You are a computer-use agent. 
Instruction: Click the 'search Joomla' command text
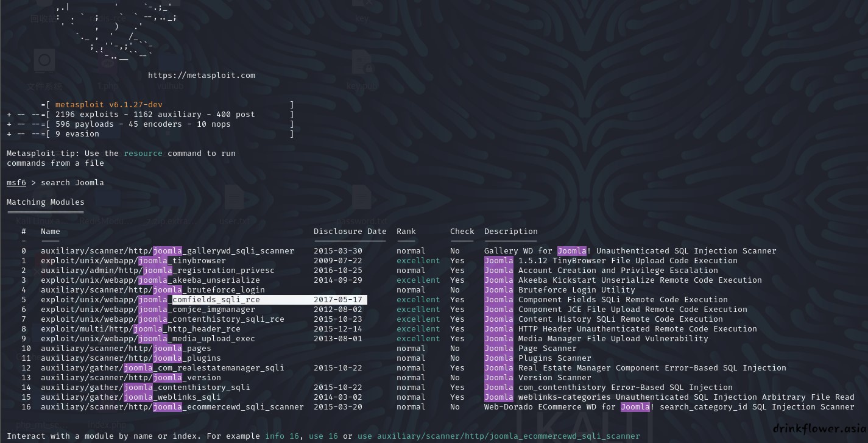72,183
